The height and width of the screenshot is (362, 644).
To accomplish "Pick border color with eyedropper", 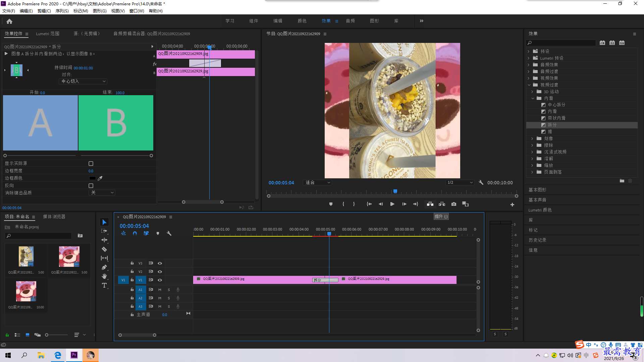I will point(100,178).
